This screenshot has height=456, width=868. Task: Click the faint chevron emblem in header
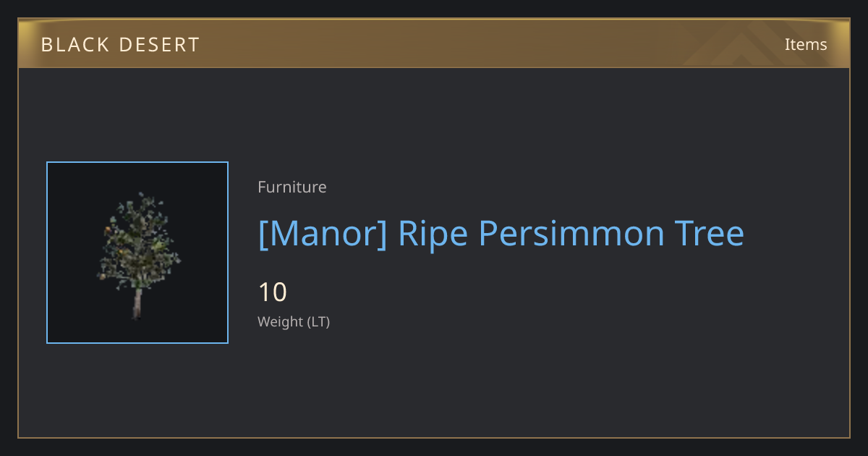click(x=752, y=45)
